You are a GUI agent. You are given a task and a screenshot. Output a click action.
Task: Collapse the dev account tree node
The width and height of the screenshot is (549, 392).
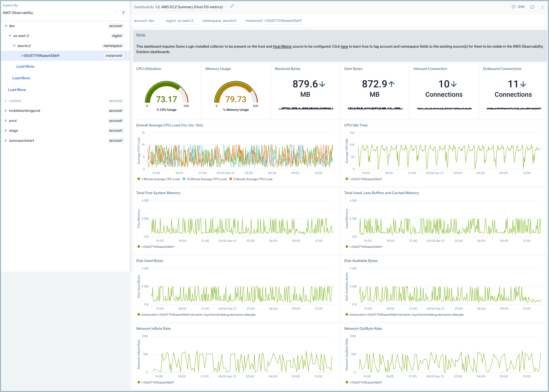point(6,26)
